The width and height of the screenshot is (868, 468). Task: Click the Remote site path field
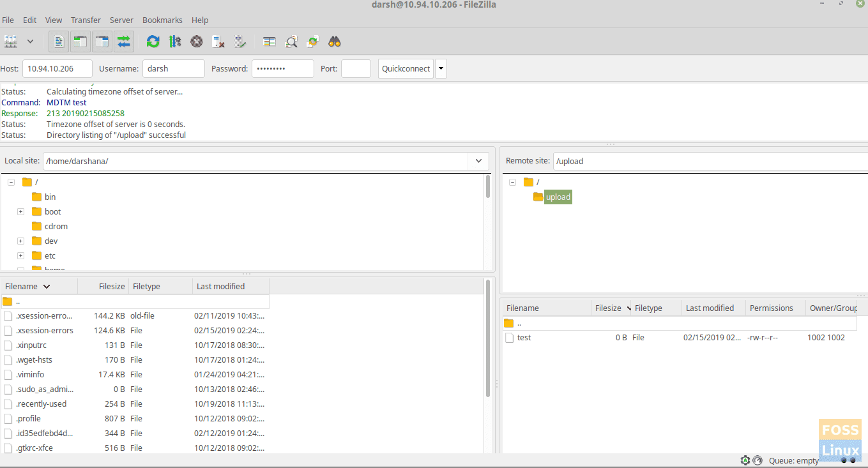point(710,161)
